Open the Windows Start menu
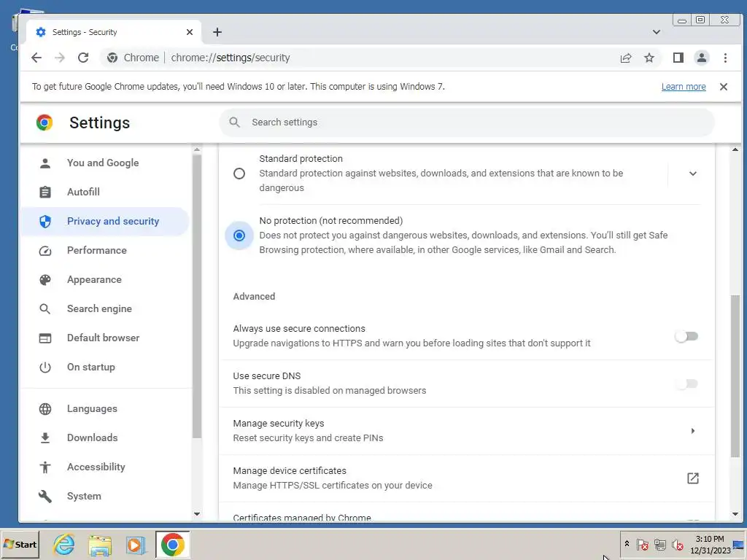 pos(20,544)
